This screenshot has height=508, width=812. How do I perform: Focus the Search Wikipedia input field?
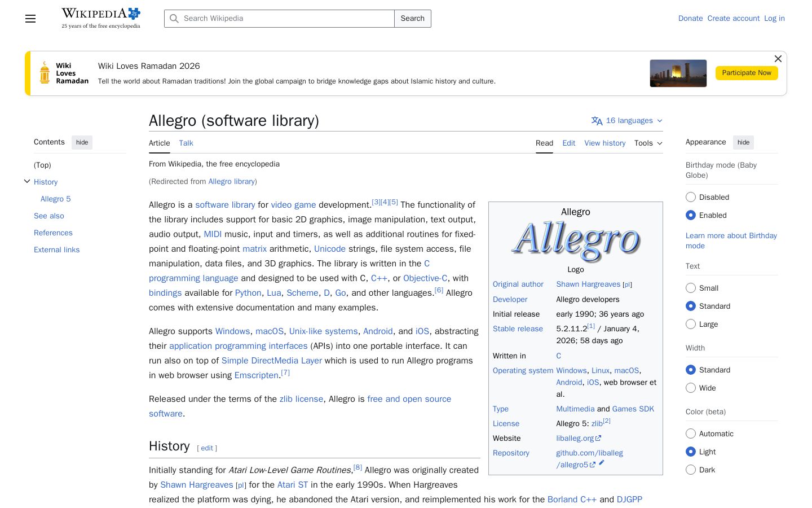[x=280, y=19]
